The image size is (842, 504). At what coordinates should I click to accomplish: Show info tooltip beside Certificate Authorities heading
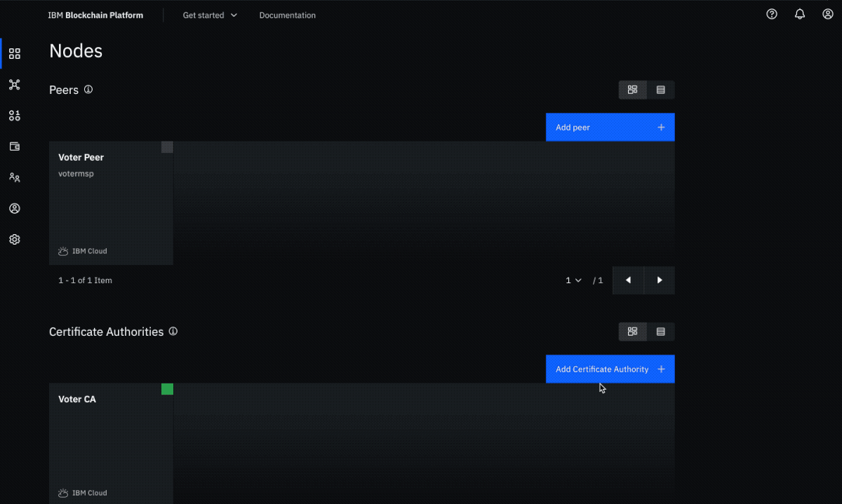(x=173, y=331)
